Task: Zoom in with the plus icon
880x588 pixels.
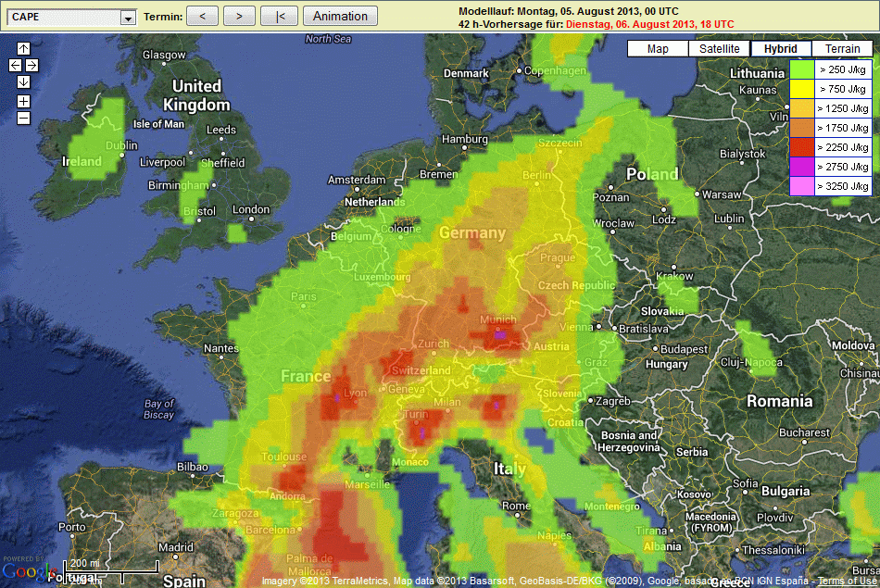Action: tap(23, 101)
